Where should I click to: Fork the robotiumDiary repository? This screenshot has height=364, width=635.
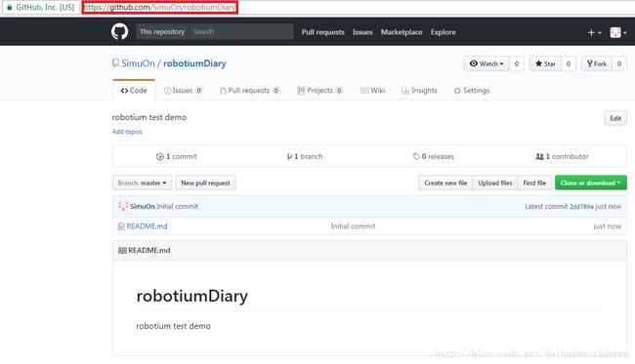(597, 63)
